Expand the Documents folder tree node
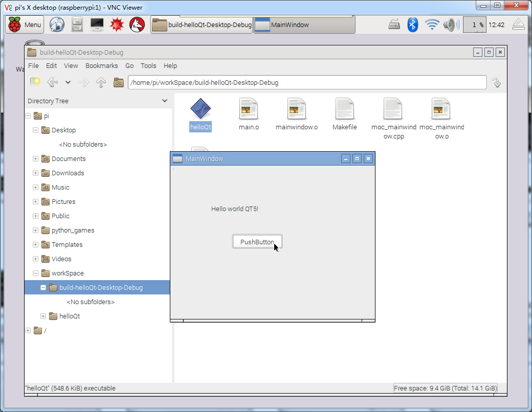Image resolution: width=532 pixels, height=412 pixels. (x=36, y=159)
